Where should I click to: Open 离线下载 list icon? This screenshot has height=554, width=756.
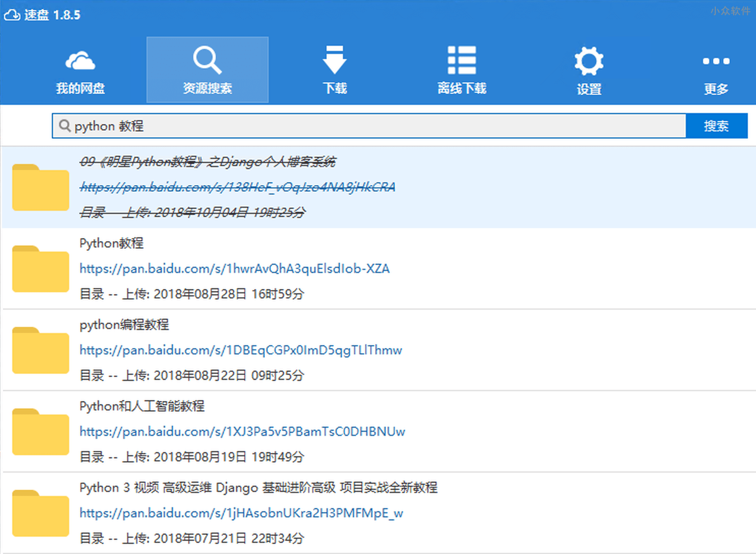(x=461, y=60)
